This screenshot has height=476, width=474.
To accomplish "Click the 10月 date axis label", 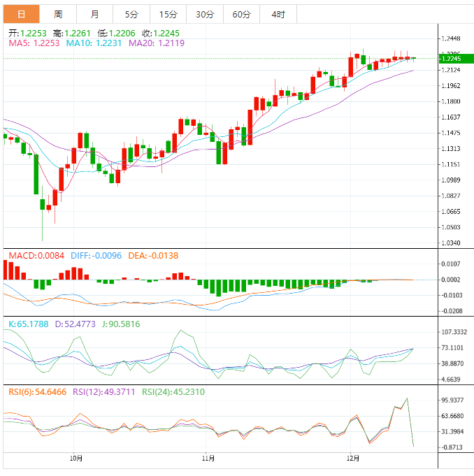I will pos(76,459).
